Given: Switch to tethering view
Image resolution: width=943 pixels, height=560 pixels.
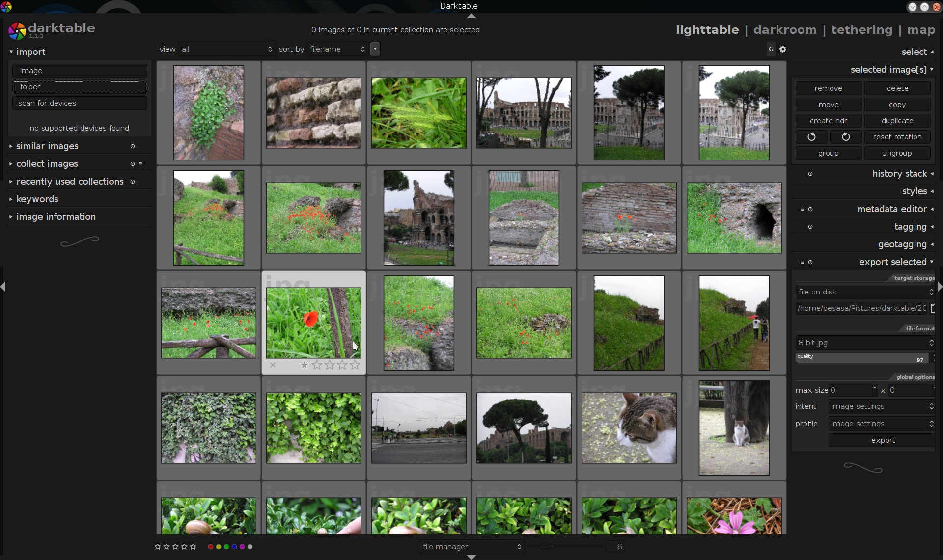Looking at the screenshot, I should click(x=862, y=30).
